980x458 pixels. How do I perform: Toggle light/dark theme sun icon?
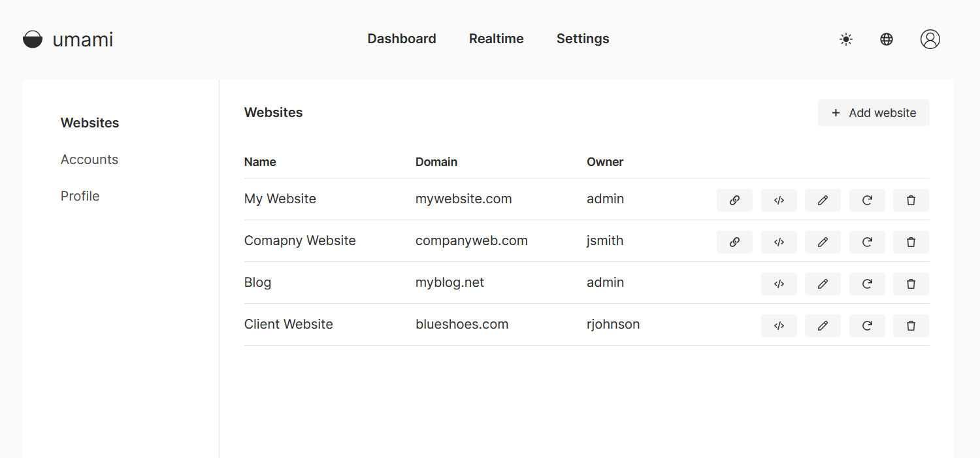click(x=846, y=39)
